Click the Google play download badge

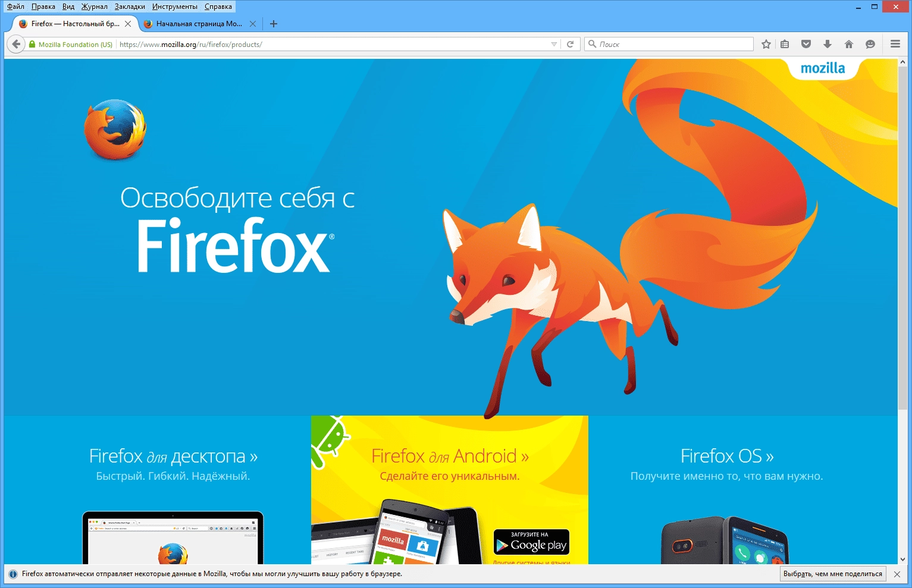tap(532, 542)
